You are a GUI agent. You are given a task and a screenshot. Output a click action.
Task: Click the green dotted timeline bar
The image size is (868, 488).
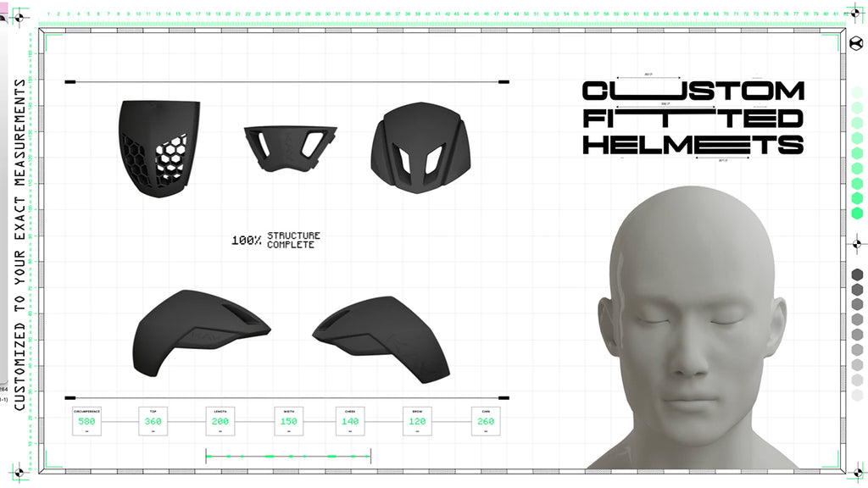[288, 457]
